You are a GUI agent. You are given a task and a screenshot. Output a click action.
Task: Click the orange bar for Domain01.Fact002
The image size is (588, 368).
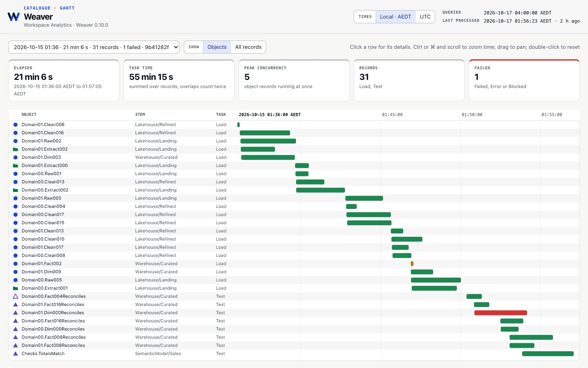pos(412,264)
